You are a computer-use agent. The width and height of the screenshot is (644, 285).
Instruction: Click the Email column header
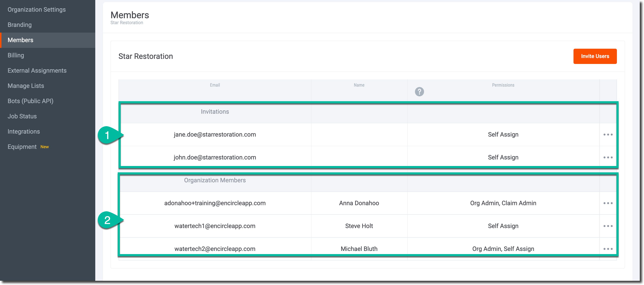pos(215,85)
